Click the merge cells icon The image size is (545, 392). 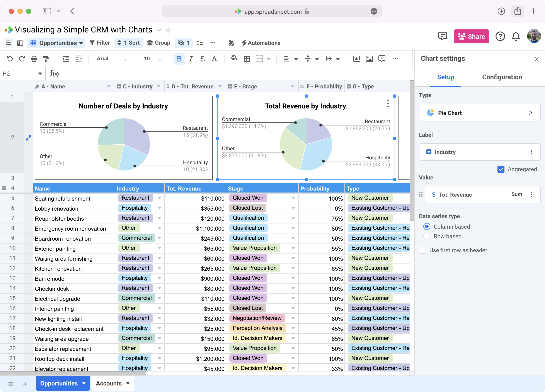tap(259, 59)
